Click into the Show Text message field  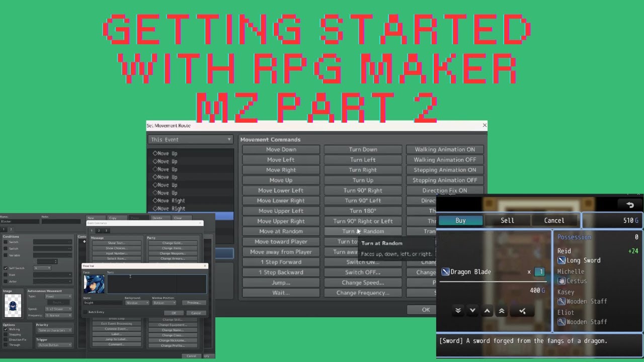[156, 284]
